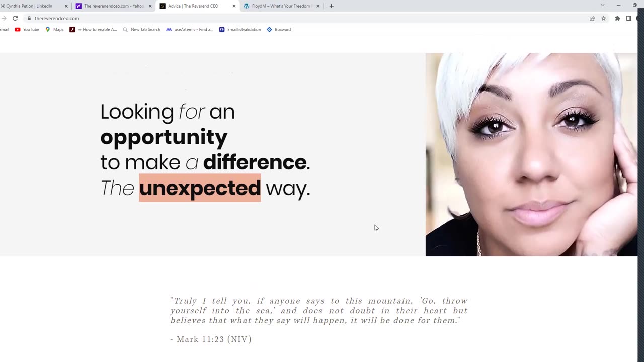The width and height of the screenshot is (644, 362).
Task: Click the share page icon
Action: pyautogui.click(x=592, y=18)
